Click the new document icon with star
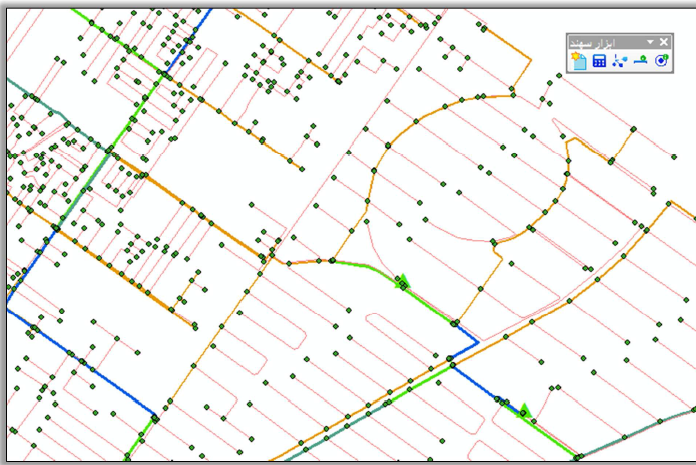Screen dimensions: 696x465 578,61
